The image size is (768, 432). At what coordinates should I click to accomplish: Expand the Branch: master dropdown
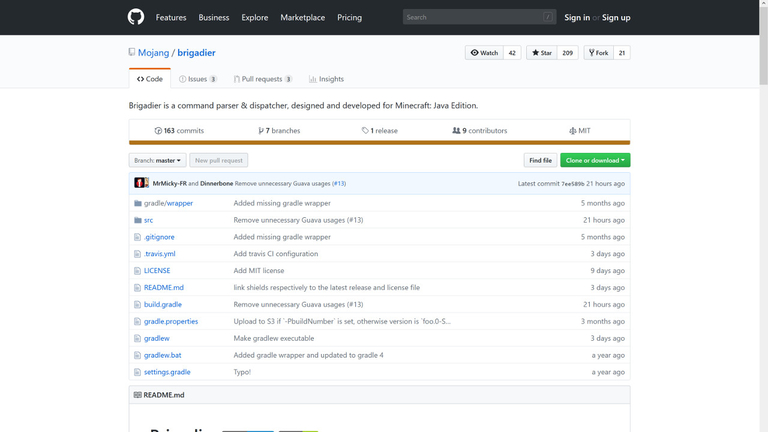(157, 160)
